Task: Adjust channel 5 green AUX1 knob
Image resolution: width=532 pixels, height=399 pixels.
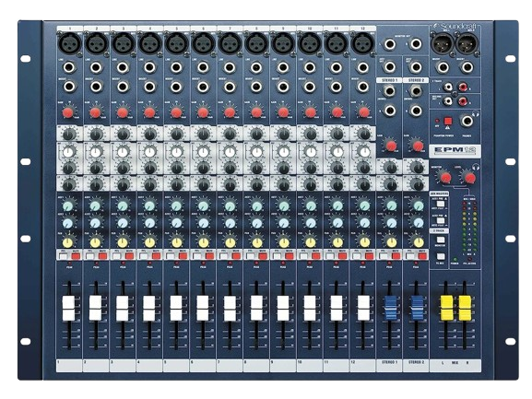Action: pos(176,205)
